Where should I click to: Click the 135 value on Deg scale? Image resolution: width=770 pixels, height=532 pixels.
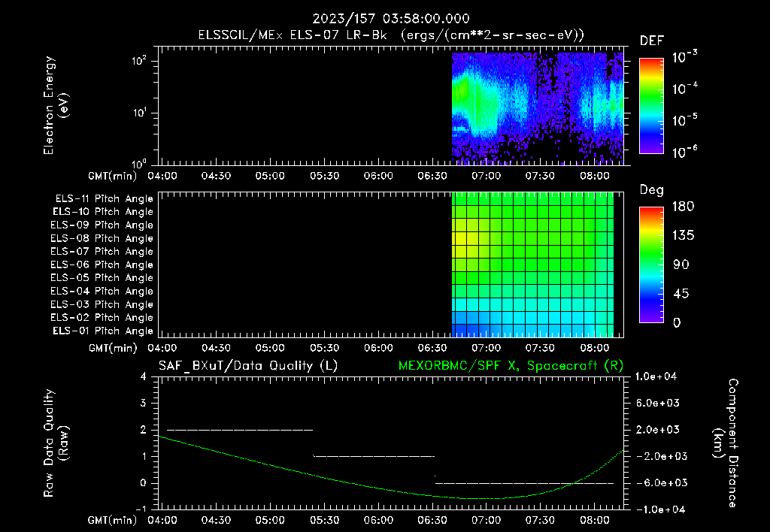(x=683, y=236)
